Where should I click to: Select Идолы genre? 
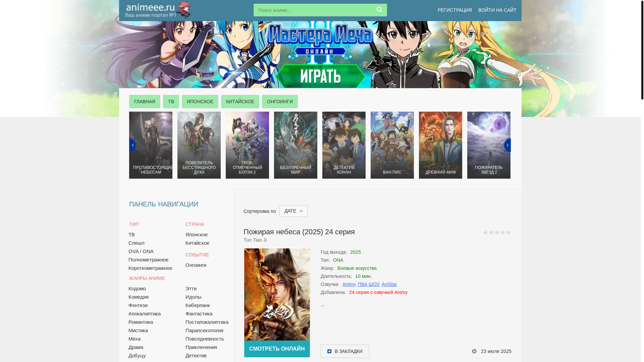tap(194, 297)
